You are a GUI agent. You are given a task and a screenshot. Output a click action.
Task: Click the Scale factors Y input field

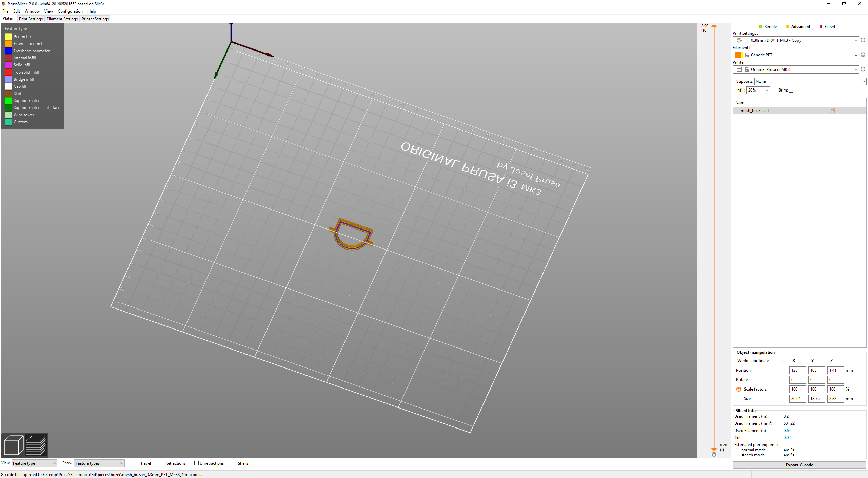pyautogui.click(x=816, y=389)
